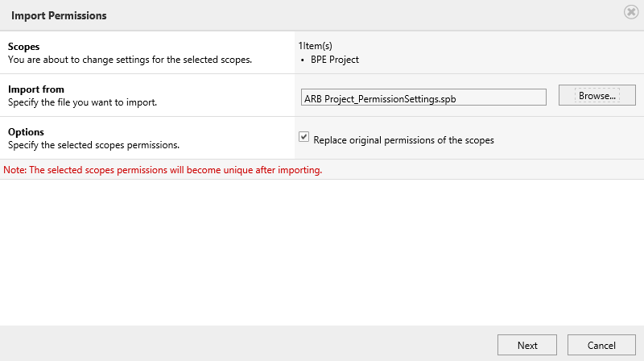Click the 'You are about to change settings' description
The width and height of the screenshot is (644, 361).
tap(130, 60)
